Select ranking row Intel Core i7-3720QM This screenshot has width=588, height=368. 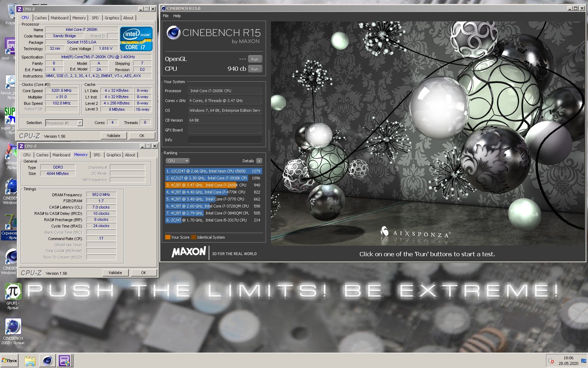213,206
